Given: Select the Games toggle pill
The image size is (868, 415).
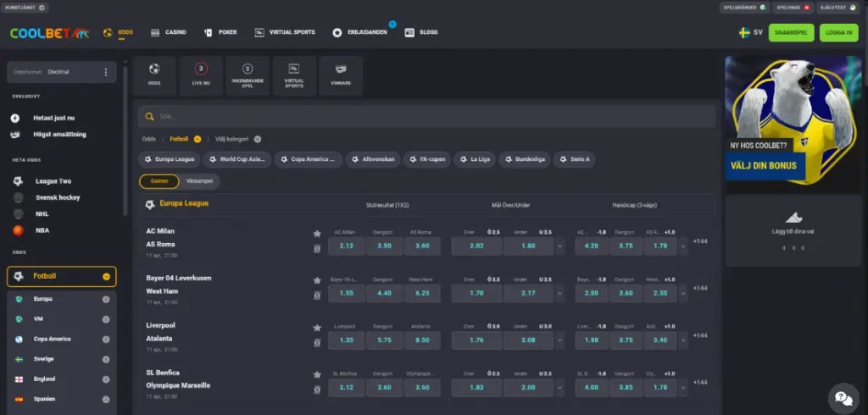Looking at the screenshot, I should pos(159,181).
